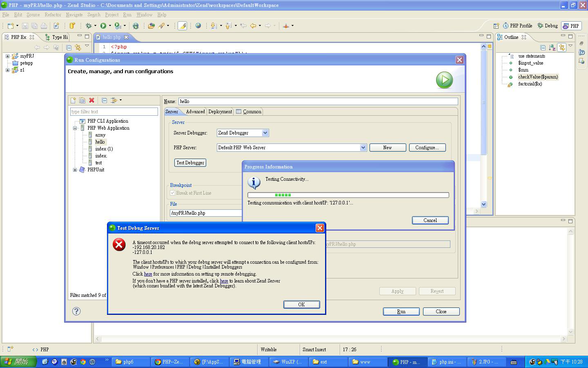Collapse the PHP Web Application node

pyautogui.click(x=75, y=128)
